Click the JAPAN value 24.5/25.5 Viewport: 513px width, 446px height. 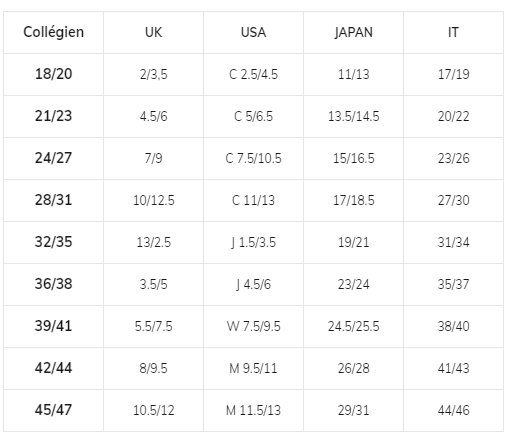tap(353, 326)
